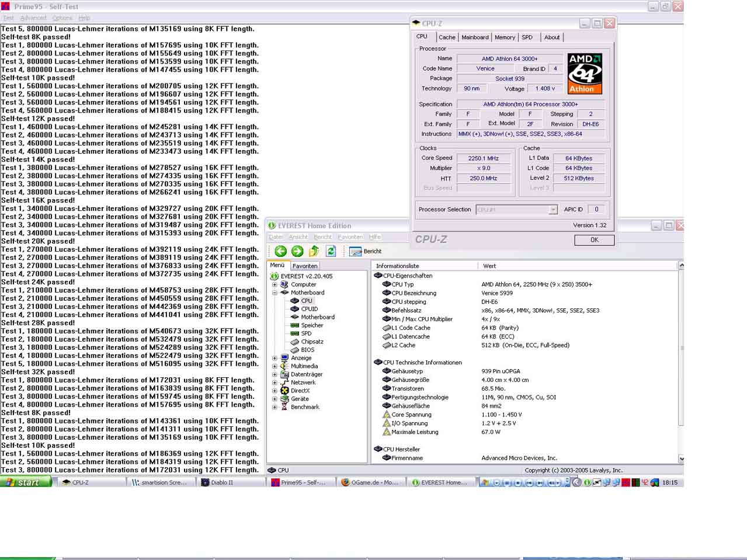This screenshot has width=747, height=560.
Task: Select BIOS in the EVEREST tree
Action: [x=307, y=350]
